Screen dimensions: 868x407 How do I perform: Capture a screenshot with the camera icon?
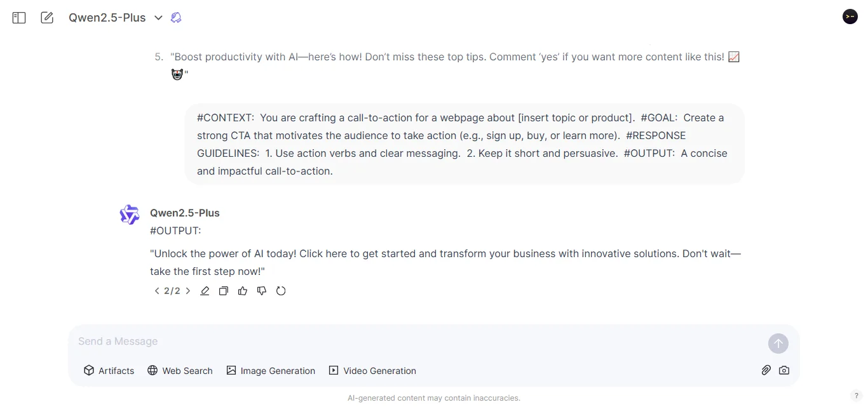[x=784, y=370]
